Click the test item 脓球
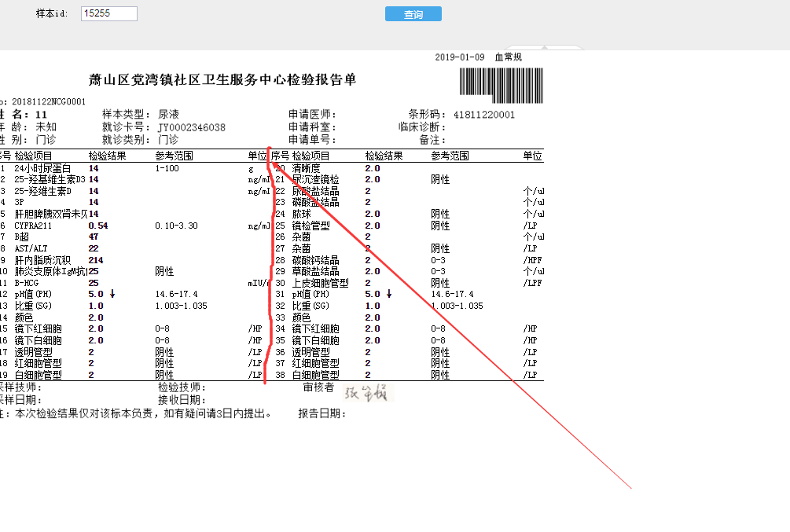The height and width of the screenshot is (532, 790). 301,214
